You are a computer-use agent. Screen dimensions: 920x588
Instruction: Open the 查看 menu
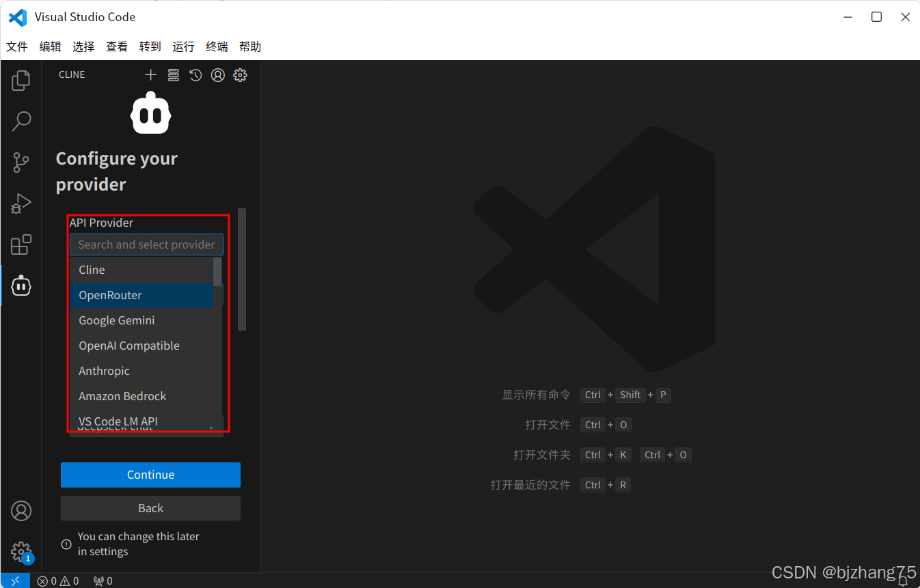(117, 46)
